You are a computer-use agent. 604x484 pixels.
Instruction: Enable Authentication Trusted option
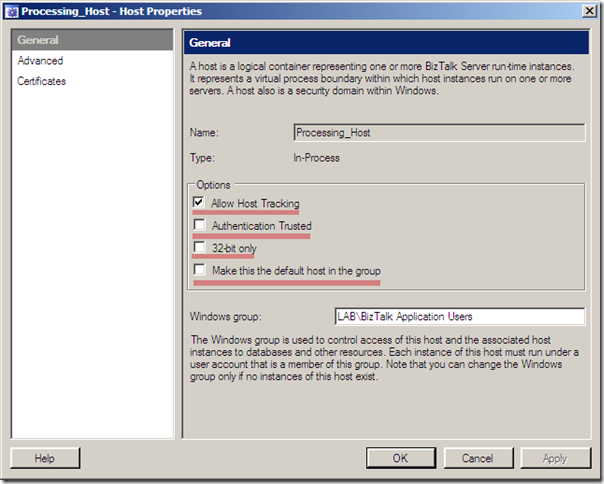199,225
